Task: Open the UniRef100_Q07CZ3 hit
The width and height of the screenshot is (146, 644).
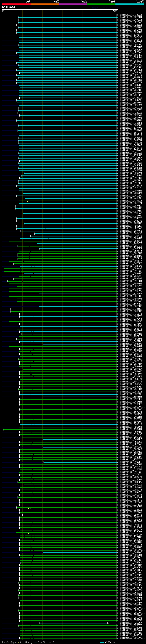Action: coord(131,20)
